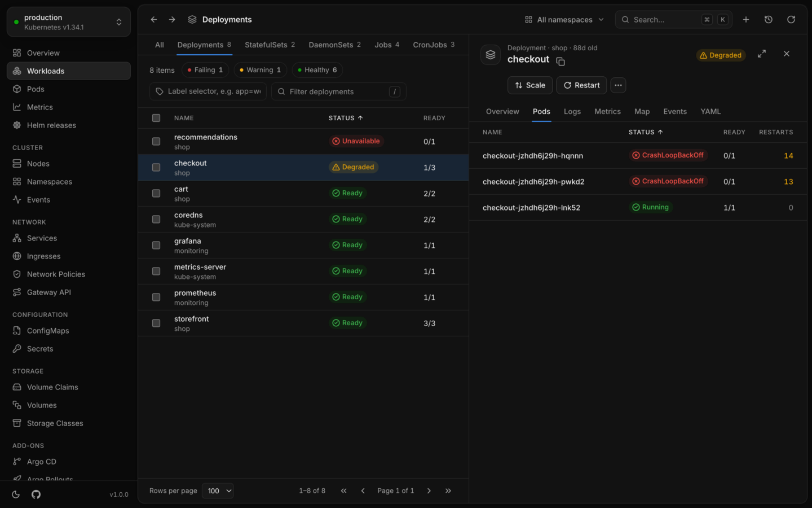Switch to the StatefulSets tab
812x508 pixels.
point(270,45)
